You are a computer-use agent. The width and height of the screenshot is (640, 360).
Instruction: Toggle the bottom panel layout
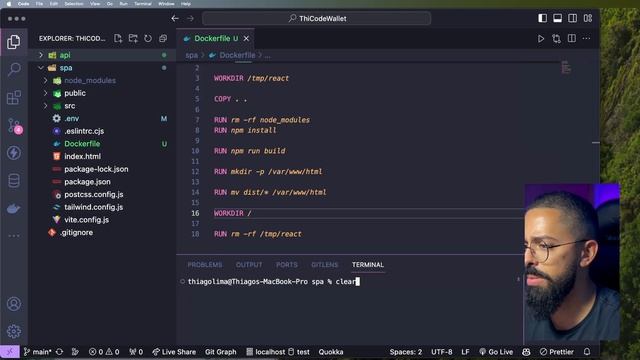click(x=558, y=18)
